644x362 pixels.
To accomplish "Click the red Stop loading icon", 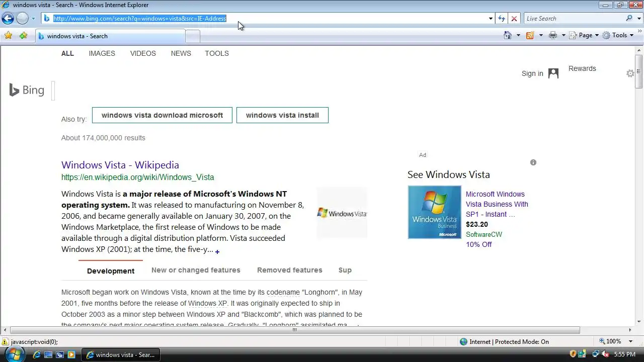I will point(514,19).
